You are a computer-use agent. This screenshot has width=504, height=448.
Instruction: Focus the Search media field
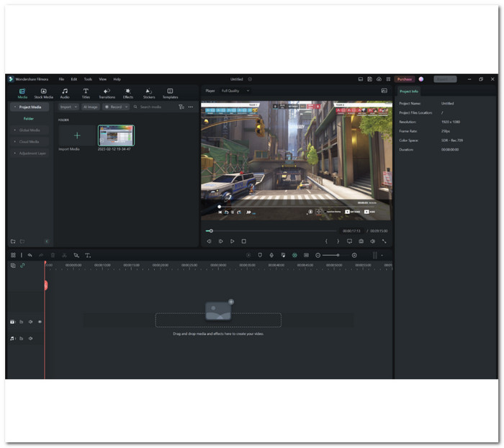154,107
